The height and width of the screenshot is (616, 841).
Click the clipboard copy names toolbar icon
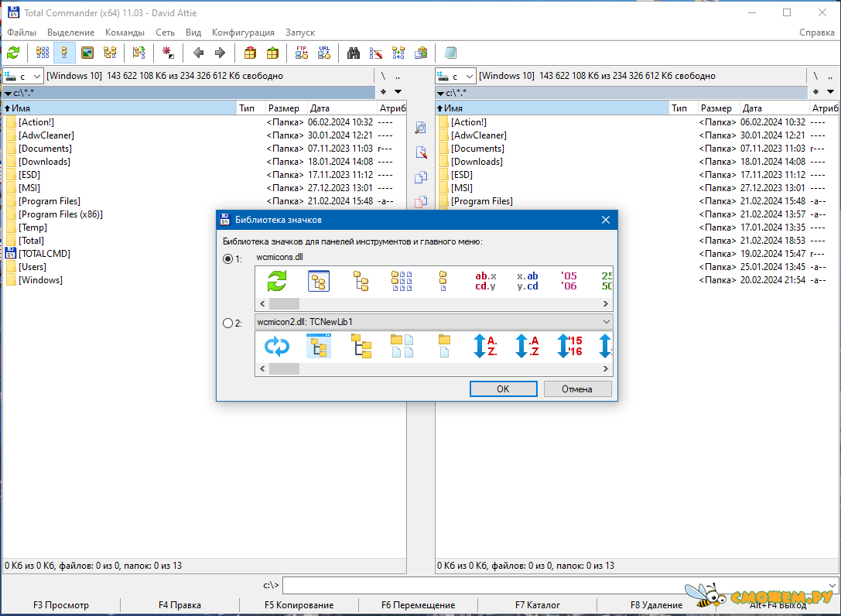[x=421, y=53]
